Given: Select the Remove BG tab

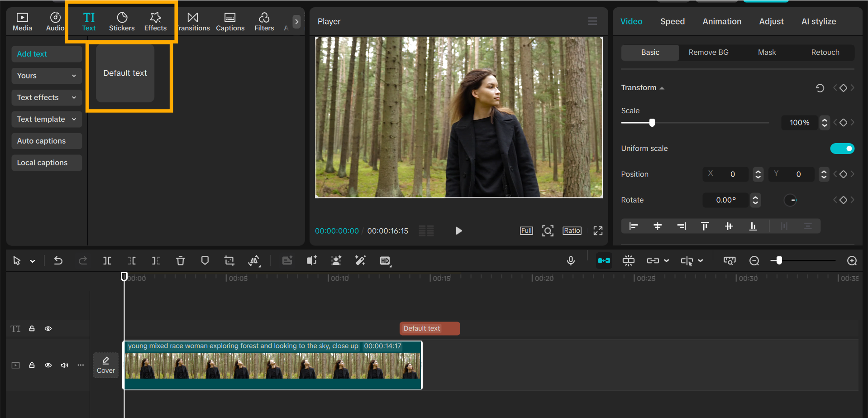Looking at the screenshot, I should tap(708, 53).
